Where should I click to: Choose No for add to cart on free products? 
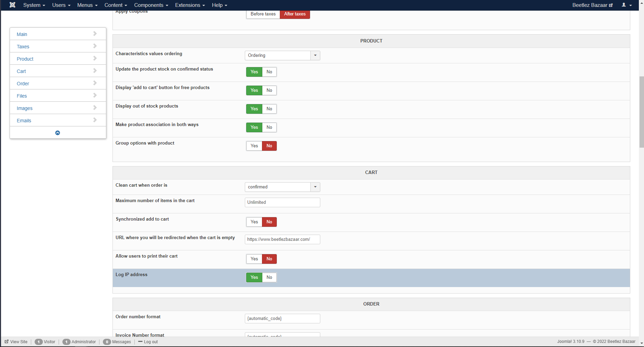pos(270,90)
